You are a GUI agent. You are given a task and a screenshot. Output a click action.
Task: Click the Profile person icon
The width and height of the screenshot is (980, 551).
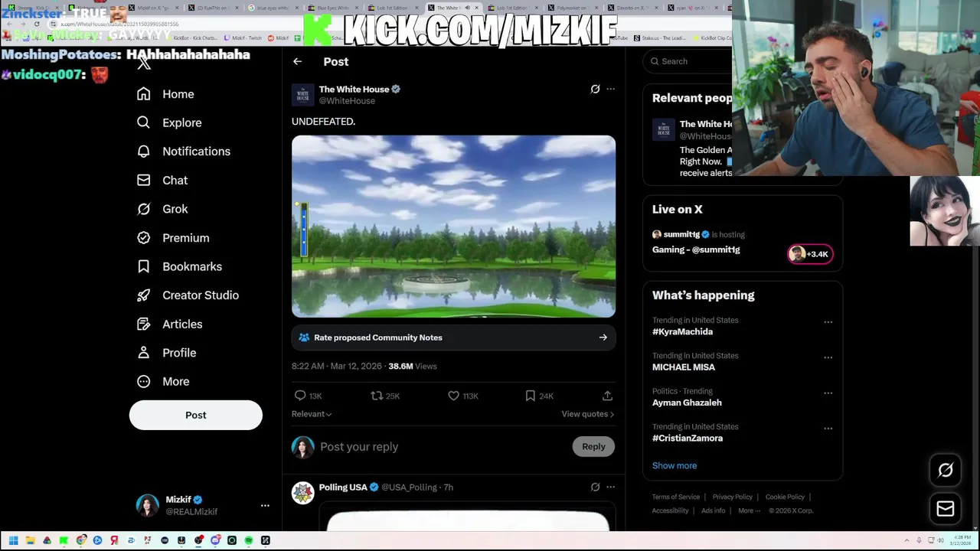[x=143, y=353]
